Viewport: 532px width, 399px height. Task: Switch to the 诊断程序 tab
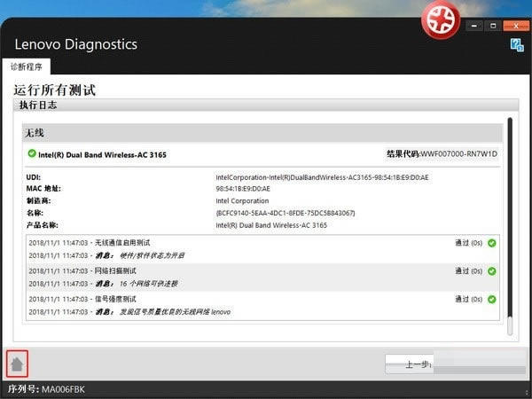(27, 67)
